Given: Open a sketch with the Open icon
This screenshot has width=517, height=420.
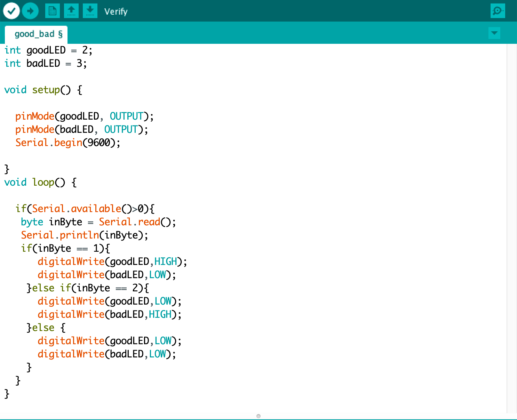Looking at the screenshot, I should (x=71, y=11).
